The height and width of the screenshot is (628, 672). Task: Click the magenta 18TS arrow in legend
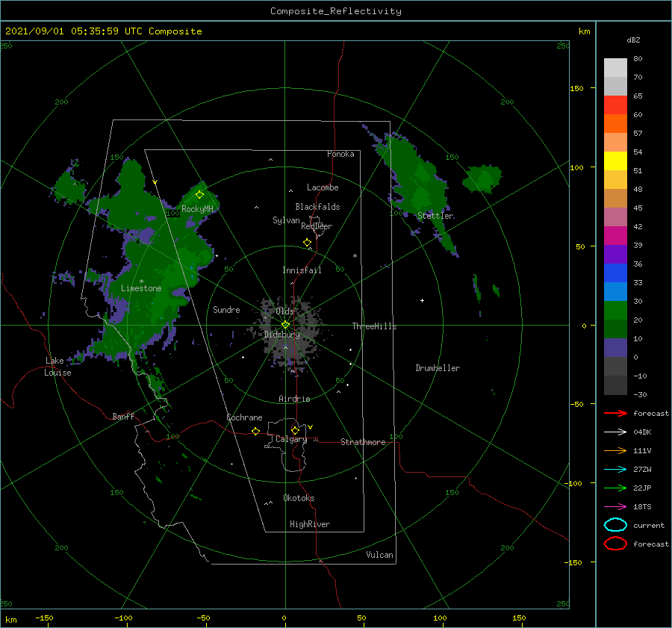(x=615, y=507)
